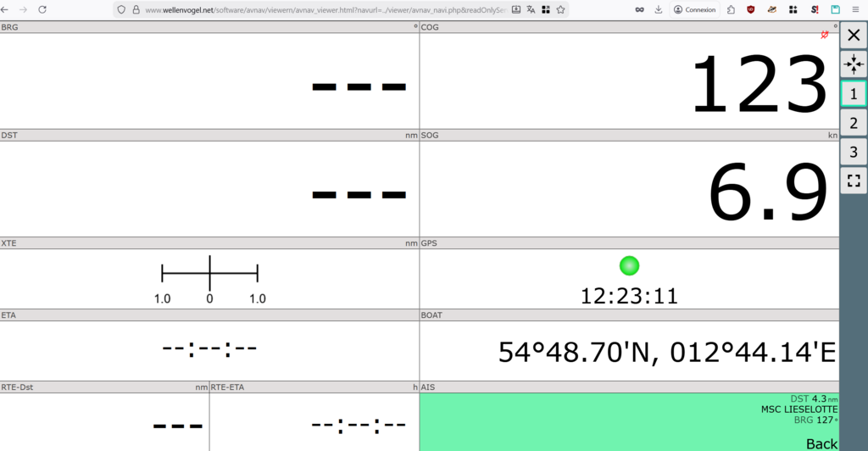
Task: Close the dashboard with the X button
Action: [854, 36]
